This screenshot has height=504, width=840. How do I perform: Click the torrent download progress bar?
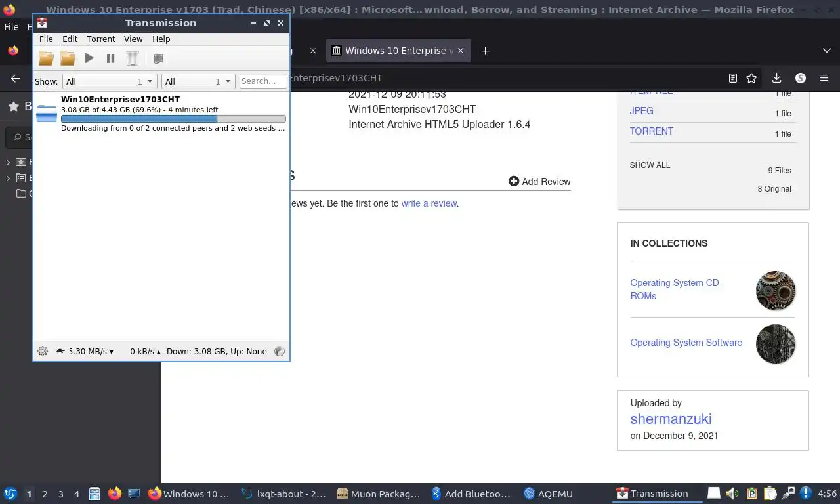(173, 119)
